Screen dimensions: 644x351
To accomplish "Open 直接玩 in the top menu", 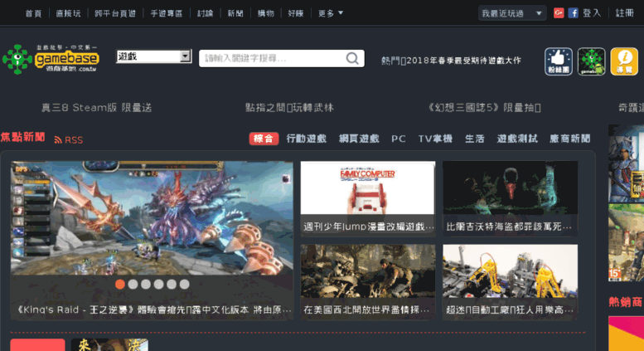I will pos(68,13).
